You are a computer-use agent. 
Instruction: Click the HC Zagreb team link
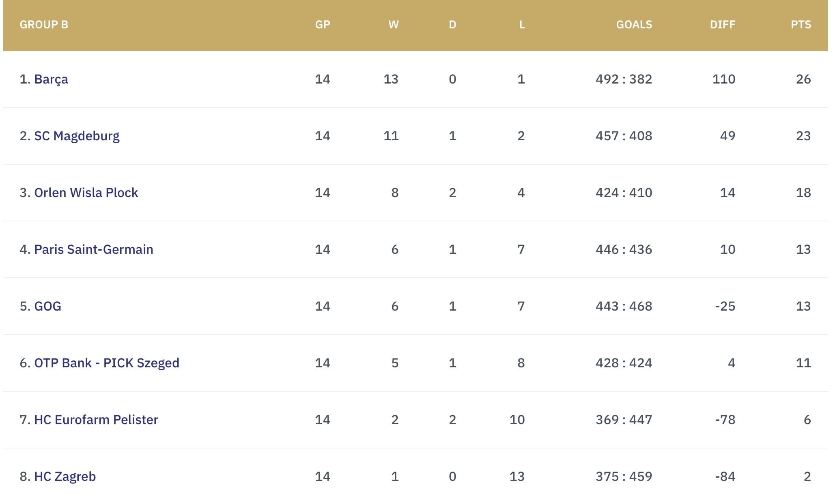65,476
